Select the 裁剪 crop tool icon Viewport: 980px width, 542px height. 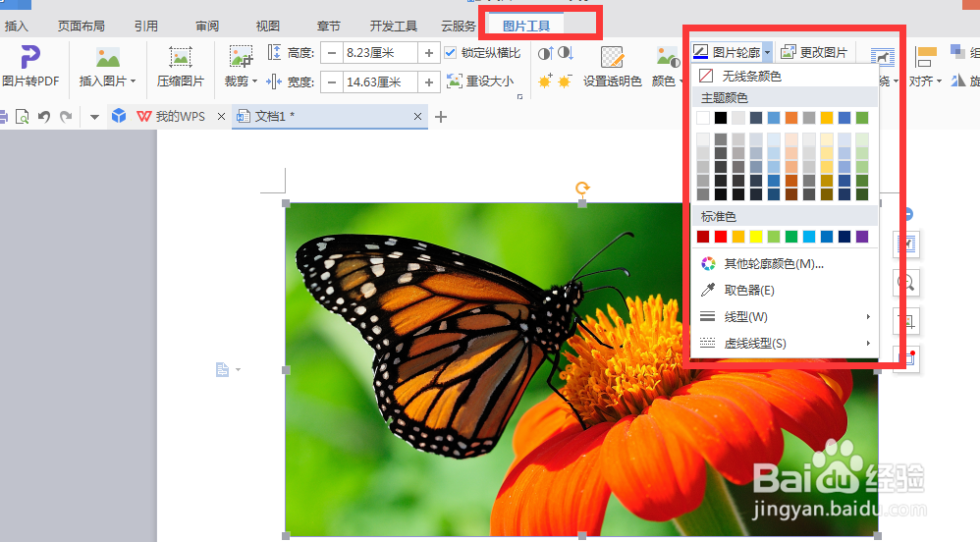tap(241, 56)
